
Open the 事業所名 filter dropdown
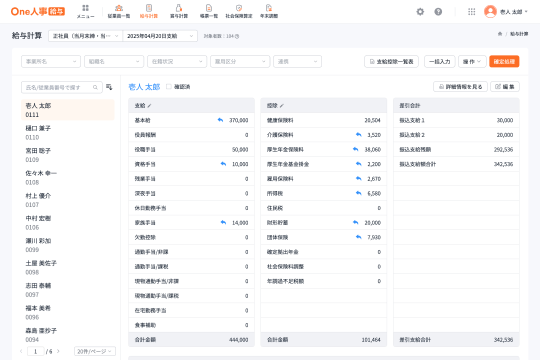[51, 61]
